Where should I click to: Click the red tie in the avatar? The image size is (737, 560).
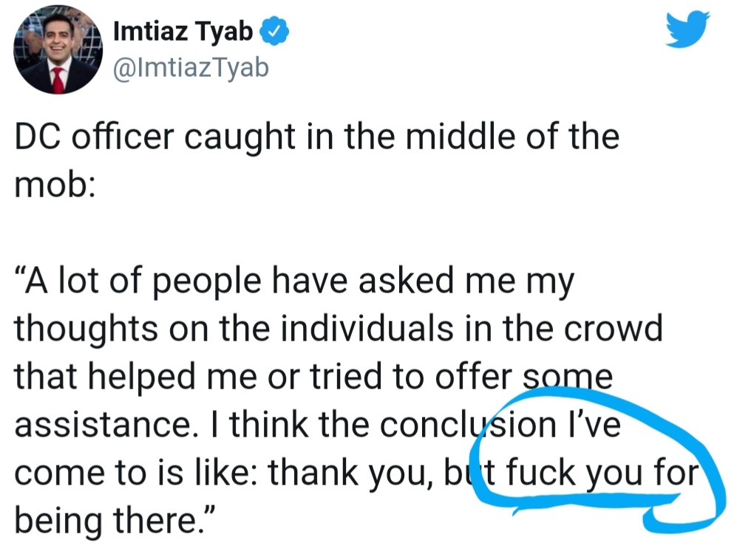[x=58, y=80]
